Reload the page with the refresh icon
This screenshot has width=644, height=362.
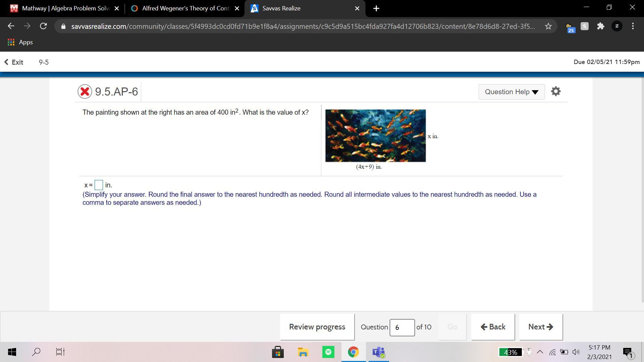click(x=43, y=26)
